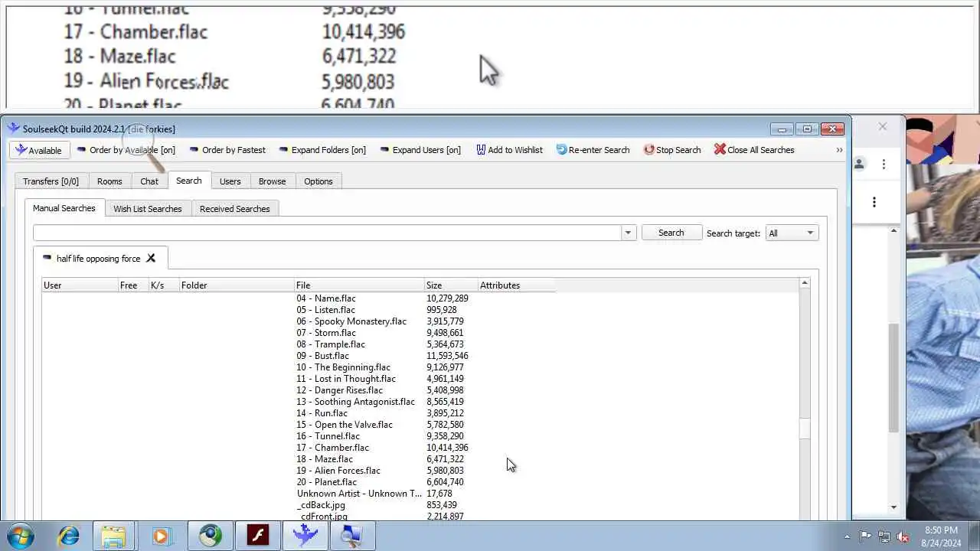This screenshot has height=551, width=980.
Task: Launch Internet Explorer from taskbar
Action: point(69,536)
